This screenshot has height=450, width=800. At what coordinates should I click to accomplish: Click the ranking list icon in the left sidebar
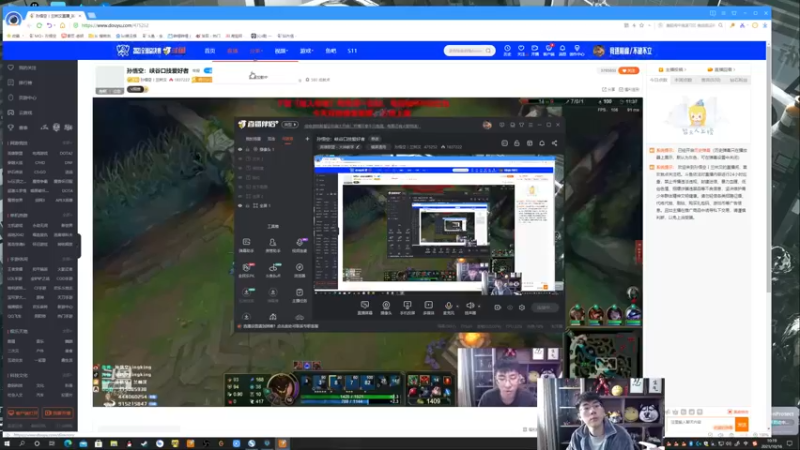(x=11, y=82)
